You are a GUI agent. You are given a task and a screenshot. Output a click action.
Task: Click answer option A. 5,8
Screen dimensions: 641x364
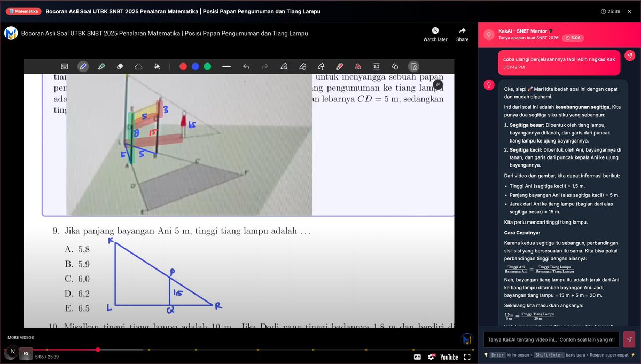click(77, 249)
